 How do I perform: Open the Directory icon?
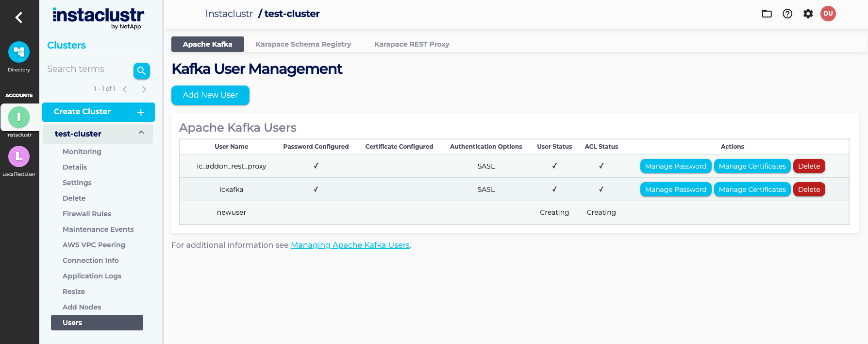pyautogui.click(x=19, y=52)
